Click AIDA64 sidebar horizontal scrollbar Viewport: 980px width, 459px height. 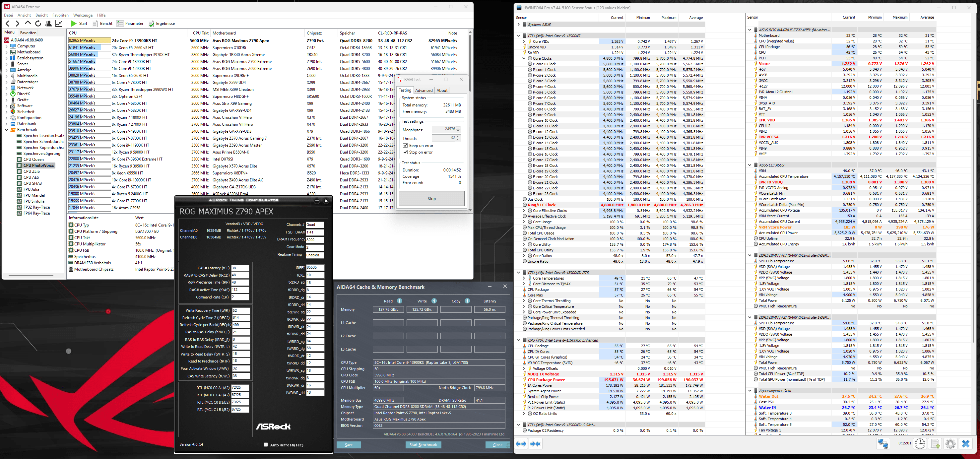click(x=31, y=275)
